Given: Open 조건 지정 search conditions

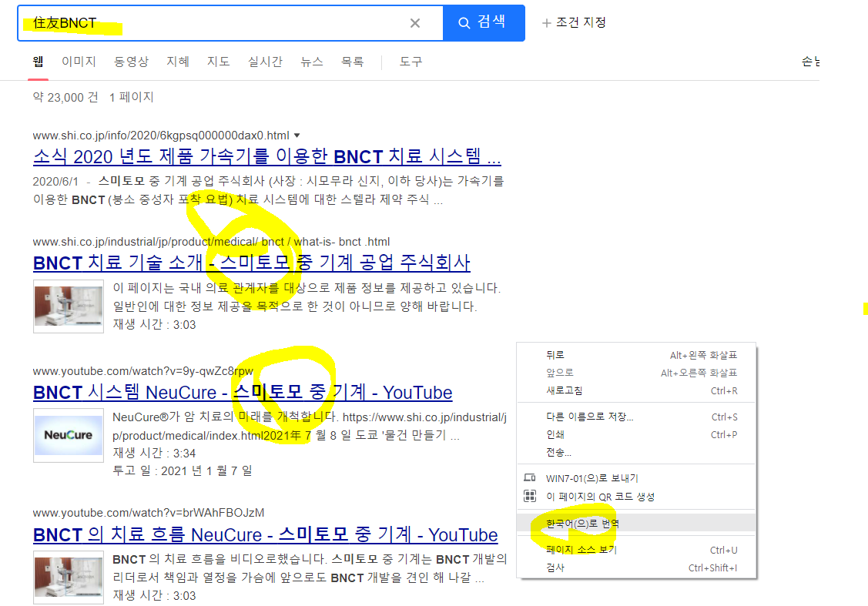Looking at the screenshot, I should click(574, 22).
